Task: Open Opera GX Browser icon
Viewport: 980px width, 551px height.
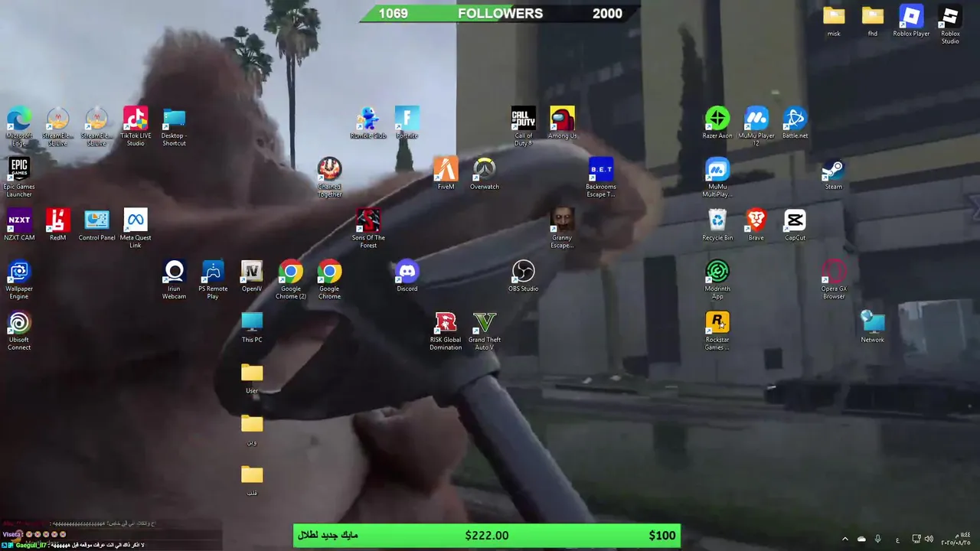Action: (834, 279)
